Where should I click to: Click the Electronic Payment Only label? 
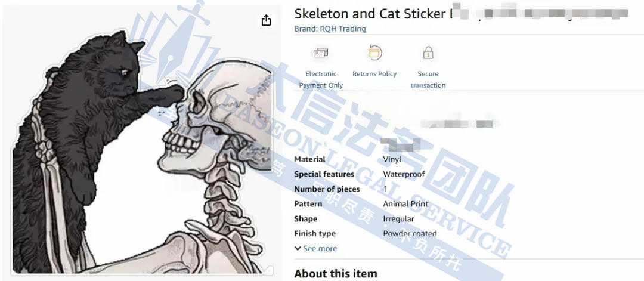[x=321, y=80]
